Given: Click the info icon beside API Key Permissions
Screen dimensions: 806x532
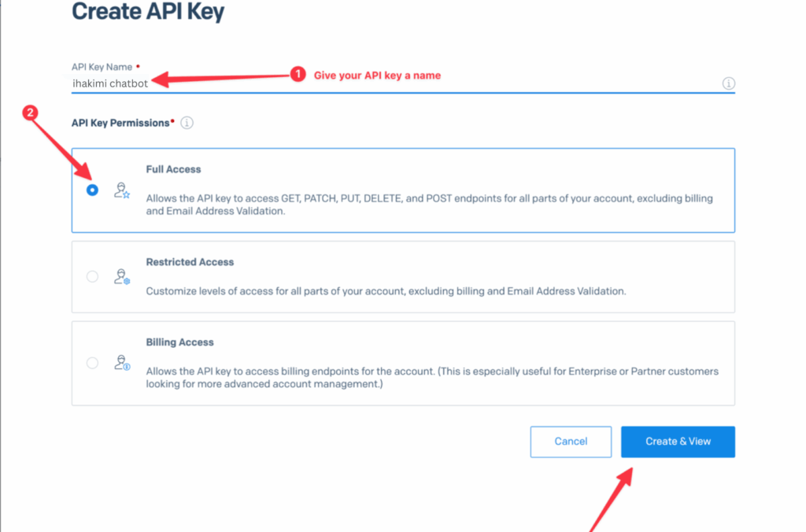Looking at the screenshot, I should click(187, 123).
